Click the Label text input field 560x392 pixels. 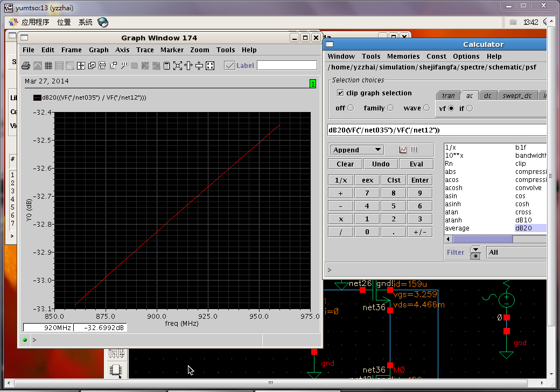(286, 65)
